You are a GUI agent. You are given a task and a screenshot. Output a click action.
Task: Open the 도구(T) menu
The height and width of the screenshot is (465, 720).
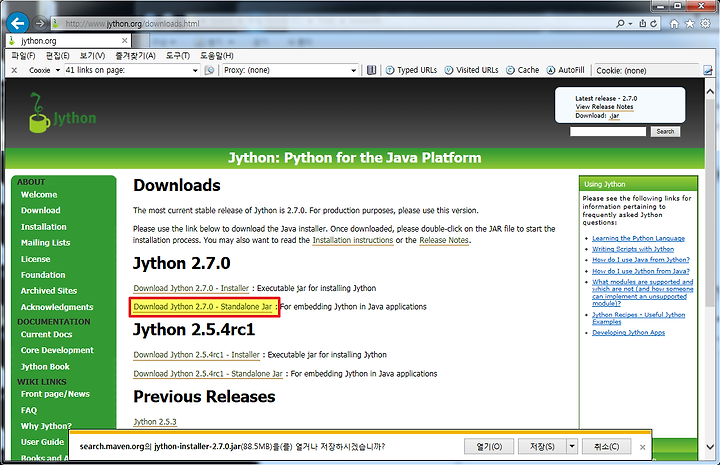point(178,56)
